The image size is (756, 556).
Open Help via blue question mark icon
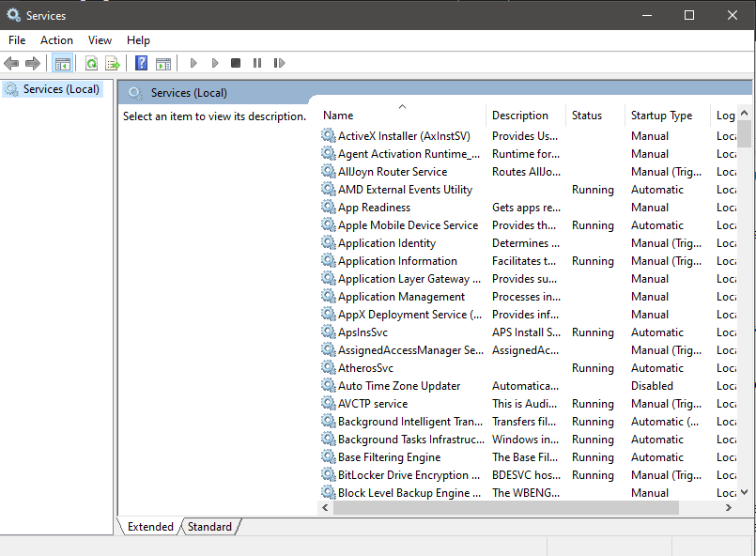coord(141,63)
